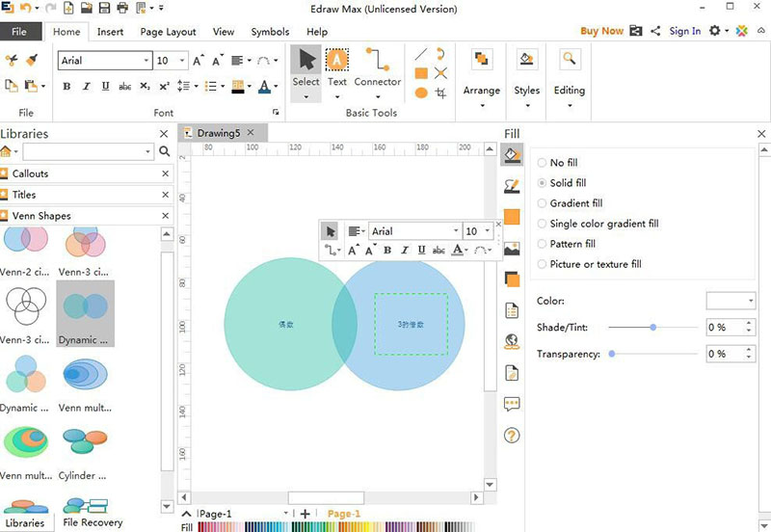This screenshot has height=532, width=771.
Task: Click the help question mark side icon
Action: 512,436
